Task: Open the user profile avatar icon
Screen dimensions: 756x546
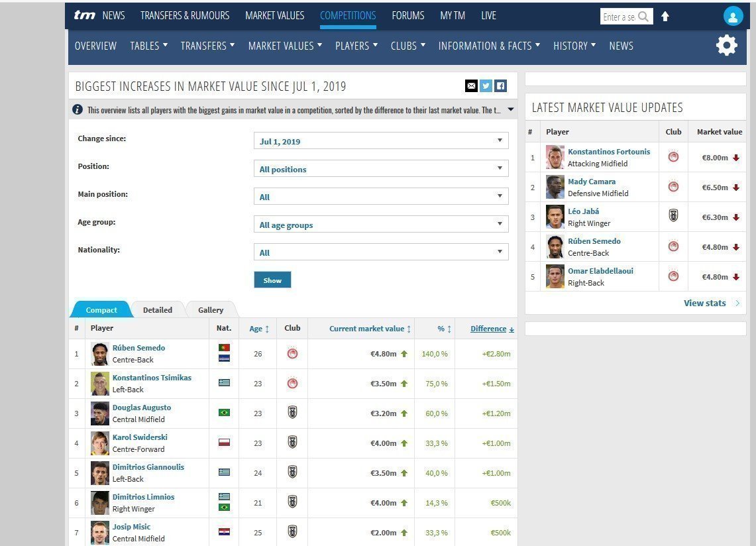Action: [733, 17]
